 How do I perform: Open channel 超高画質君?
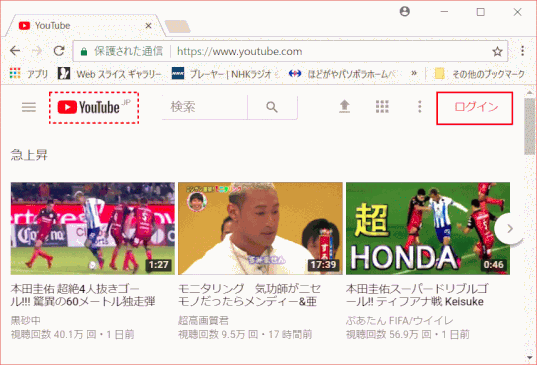point(203,321)
